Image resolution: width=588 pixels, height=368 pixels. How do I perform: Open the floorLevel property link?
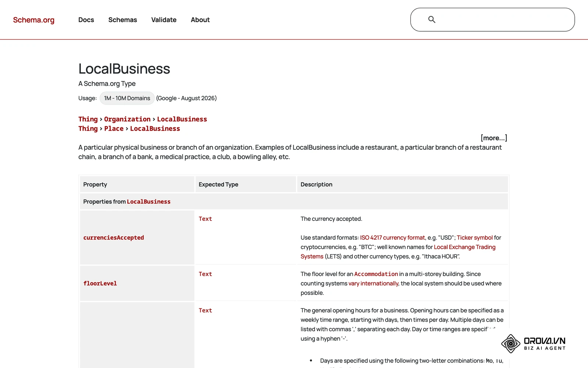100,283
